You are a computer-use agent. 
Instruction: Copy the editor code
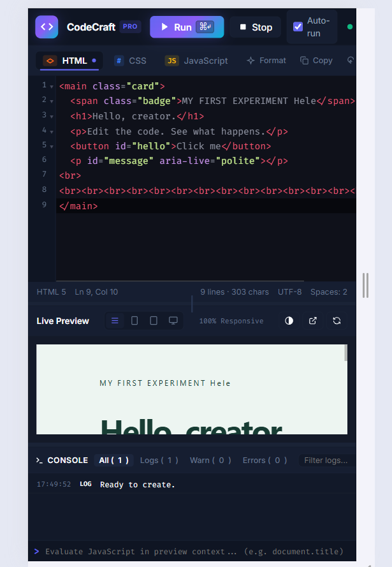pos(316,61)
